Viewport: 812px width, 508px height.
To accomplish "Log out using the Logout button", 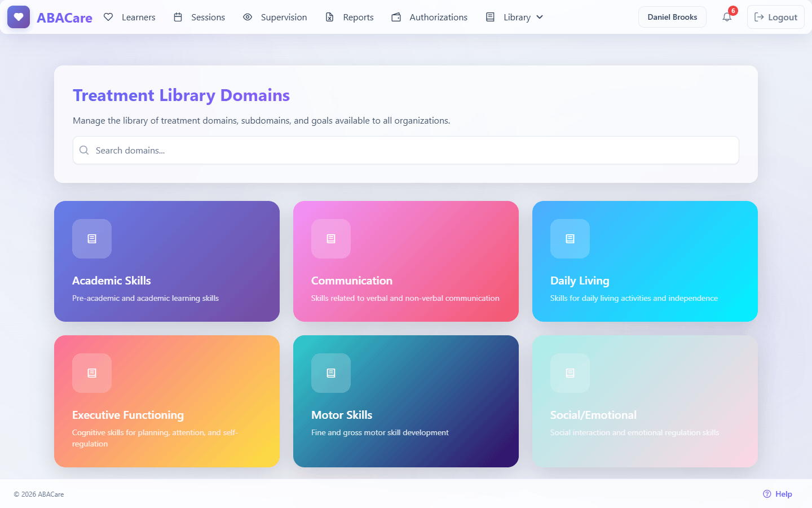I will 776,17.
